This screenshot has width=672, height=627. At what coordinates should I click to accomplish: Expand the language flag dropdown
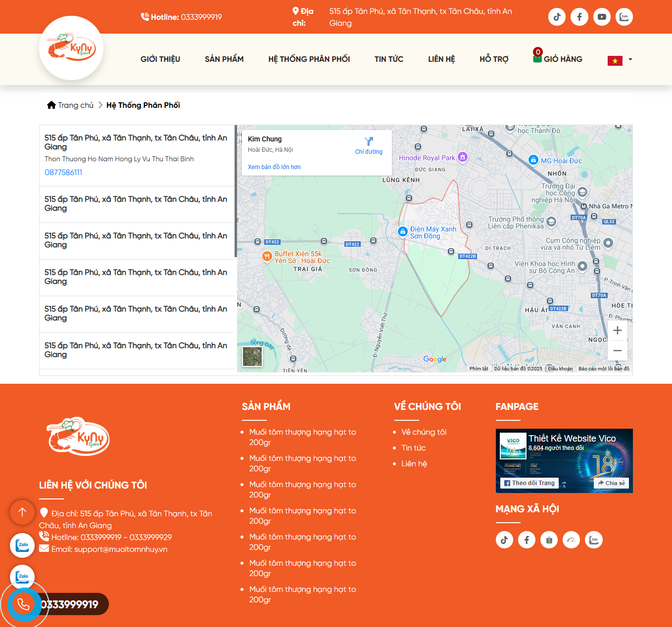click(620, 60)
